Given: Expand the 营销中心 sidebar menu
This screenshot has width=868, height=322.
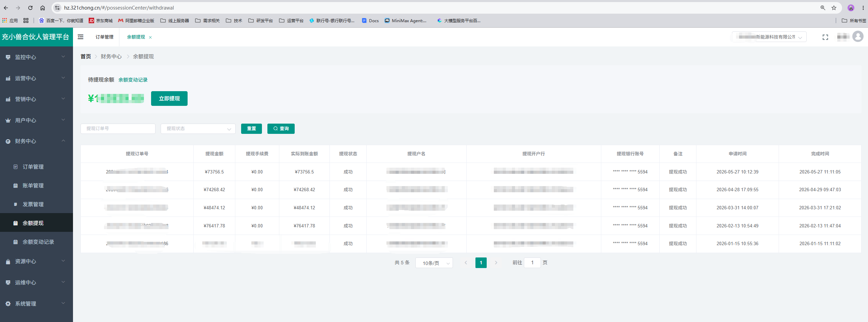Looking at the screenshot, I should [x=36, y=99].
